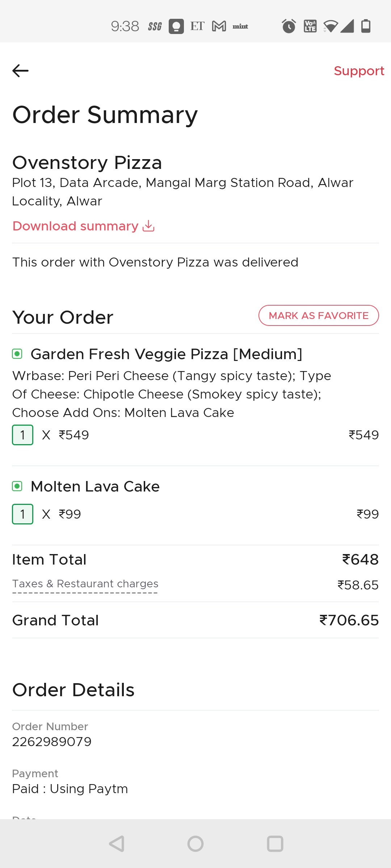Tap Android back navigation button
The height and width of the screenshot is (868, 391).
(x=117, y=844)
